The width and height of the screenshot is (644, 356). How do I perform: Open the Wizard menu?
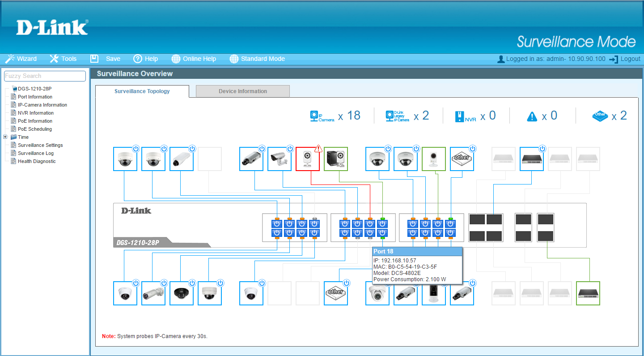click(21, 59)
